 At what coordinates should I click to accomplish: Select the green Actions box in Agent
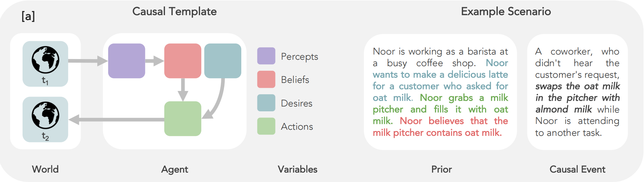(x=183, y=119)
